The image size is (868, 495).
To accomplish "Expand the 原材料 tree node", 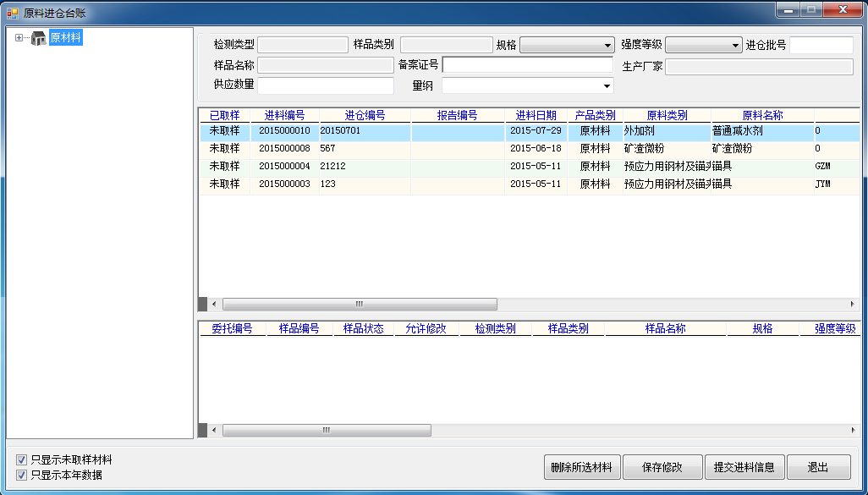I will [x=19, y=38].
